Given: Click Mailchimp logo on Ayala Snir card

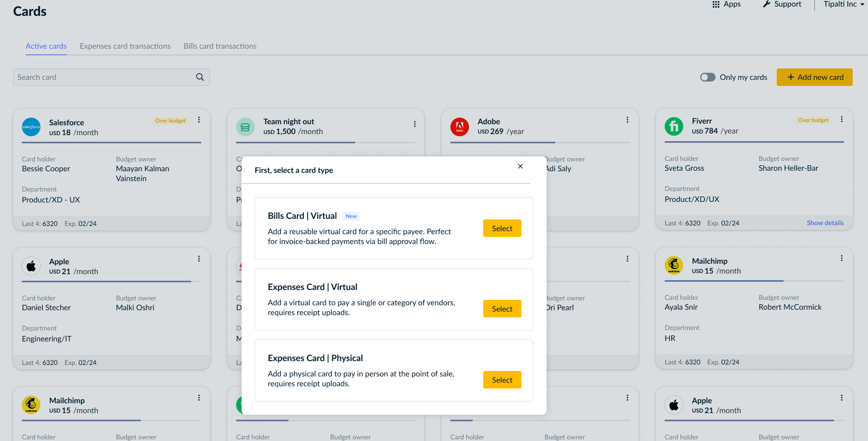Looking at the screenshot, I should point(674,265).
